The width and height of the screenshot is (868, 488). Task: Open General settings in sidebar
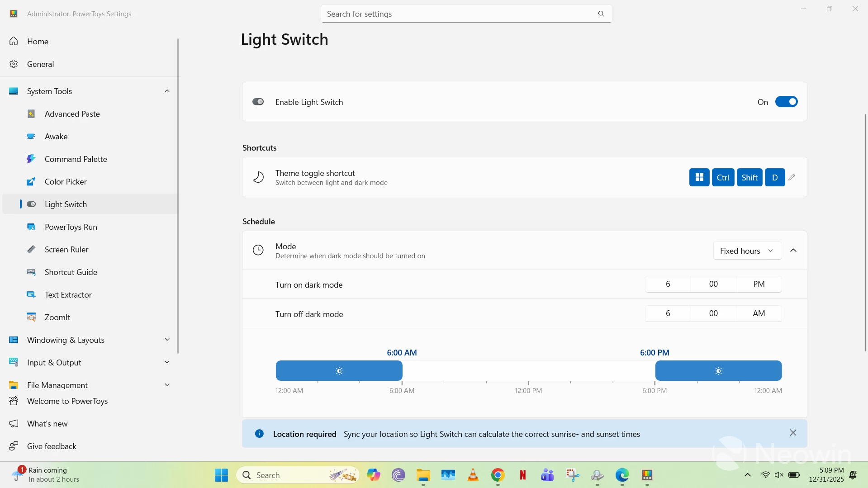90,64
